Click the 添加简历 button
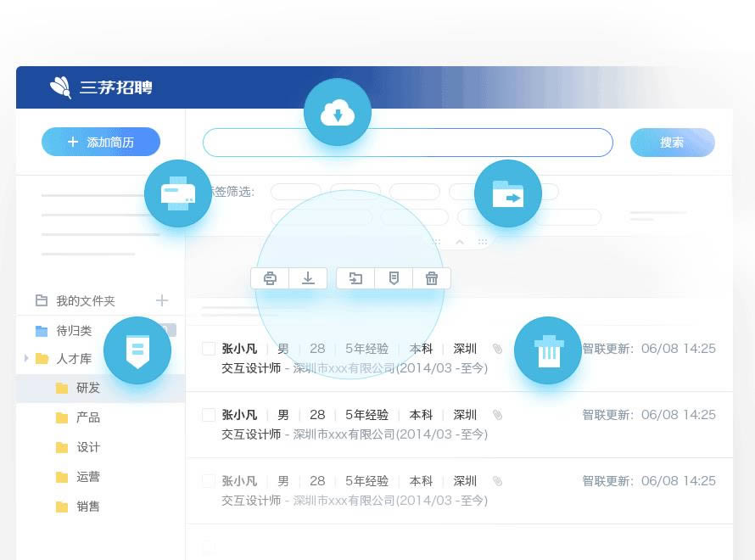The width and height of the screenshot is (755, 560). click(101, 143)
